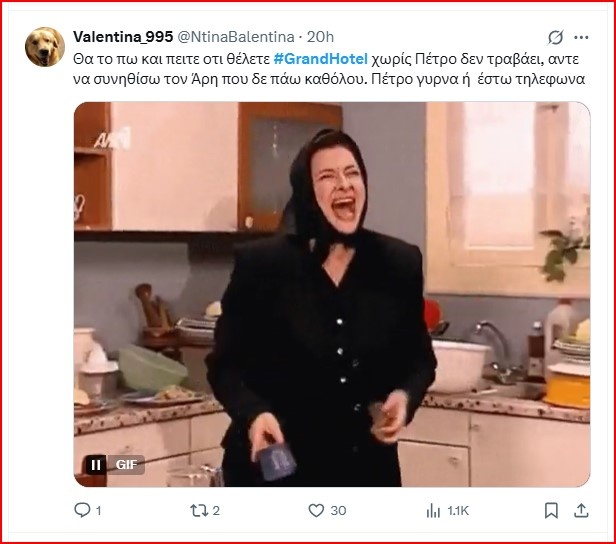
Task: Like the tweet with heart icon
Action: point(316,511)
